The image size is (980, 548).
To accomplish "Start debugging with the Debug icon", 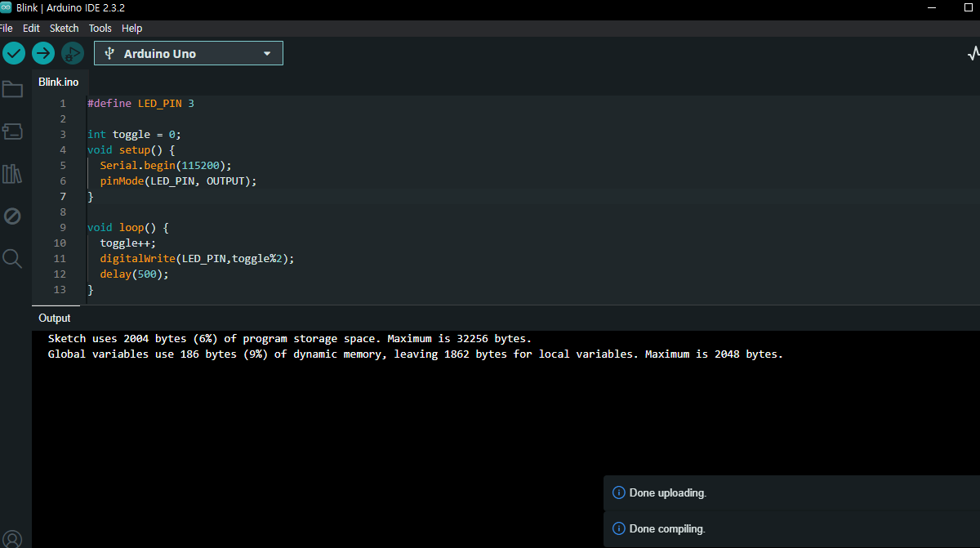I will pyautogui.click(x=73, y=53).
